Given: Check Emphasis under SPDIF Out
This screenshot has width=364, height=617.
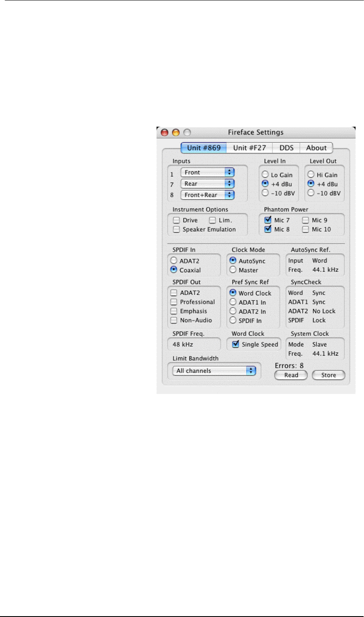Looking at the screenshot, I should pyautogui.click(x=174, y=311).
